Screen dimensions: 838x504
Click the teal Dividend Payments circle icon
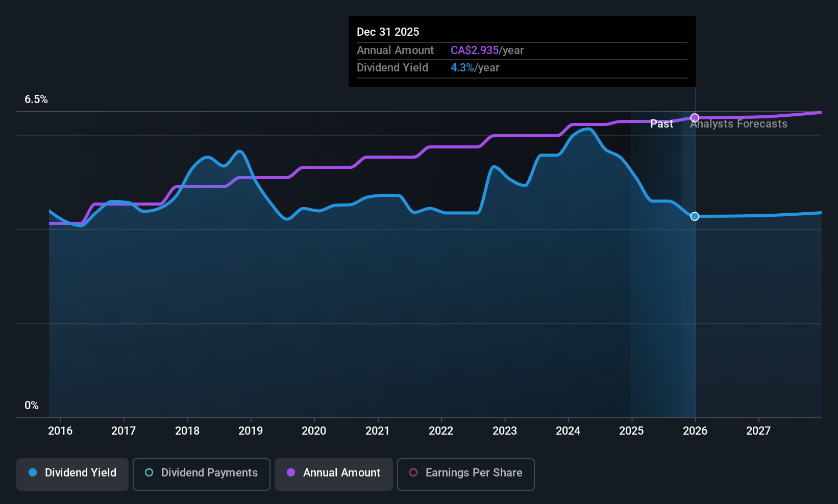tap(149, 473)
